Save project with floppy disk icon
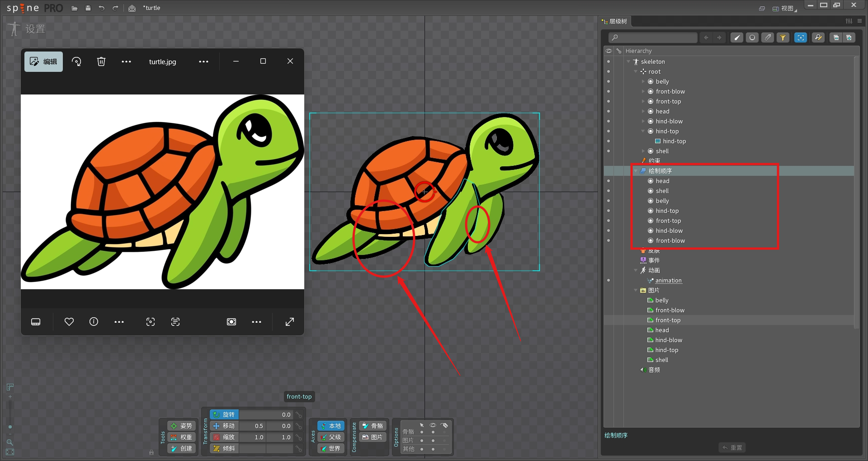The image size is (868, 461). pyautogui.click(x=88, y=8)
